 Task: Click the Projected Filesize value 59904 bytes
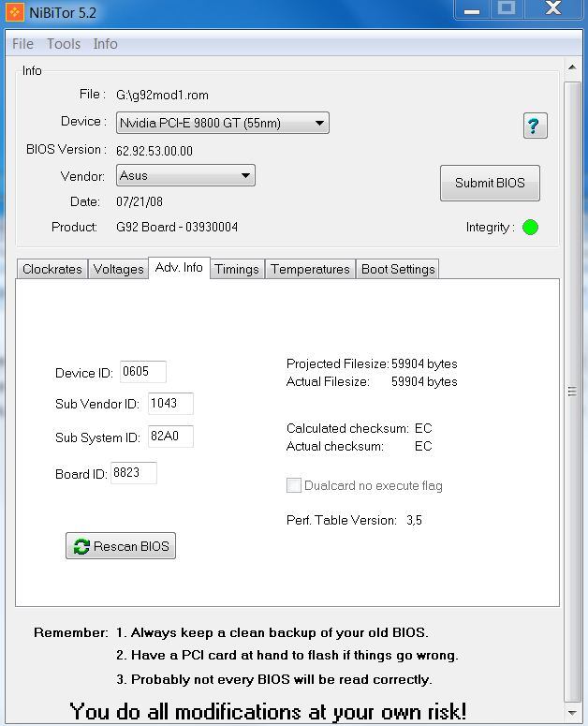424,363
